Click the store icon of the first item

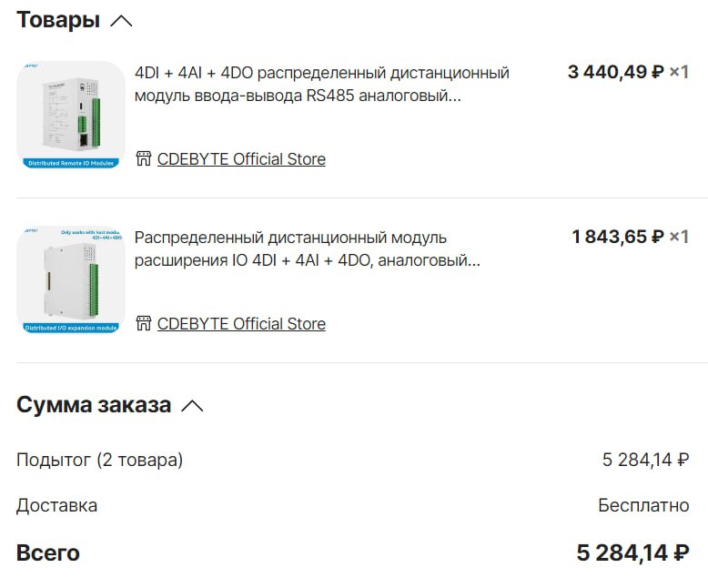[x=144, y=158]
